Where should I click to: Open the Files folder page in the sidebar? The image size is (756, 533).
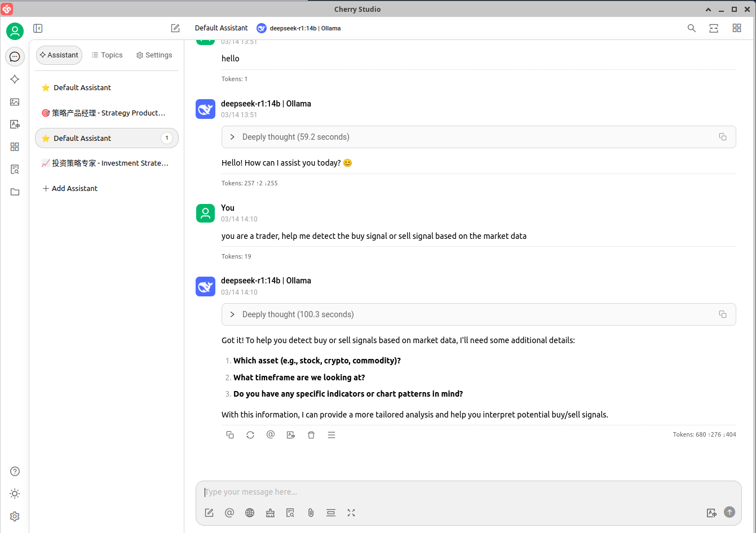point(15,192)
